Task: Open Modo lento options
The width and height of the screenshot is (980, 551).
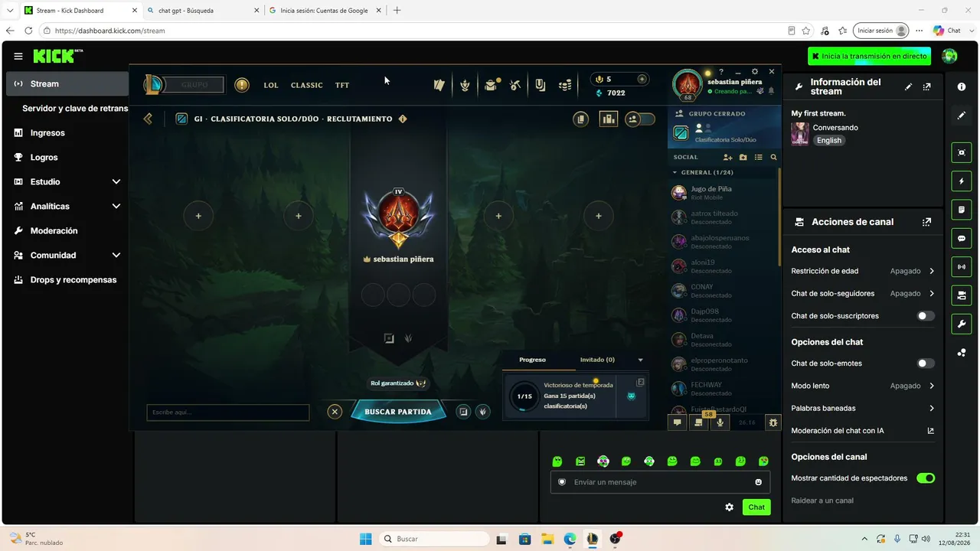Action: (863, 386)
